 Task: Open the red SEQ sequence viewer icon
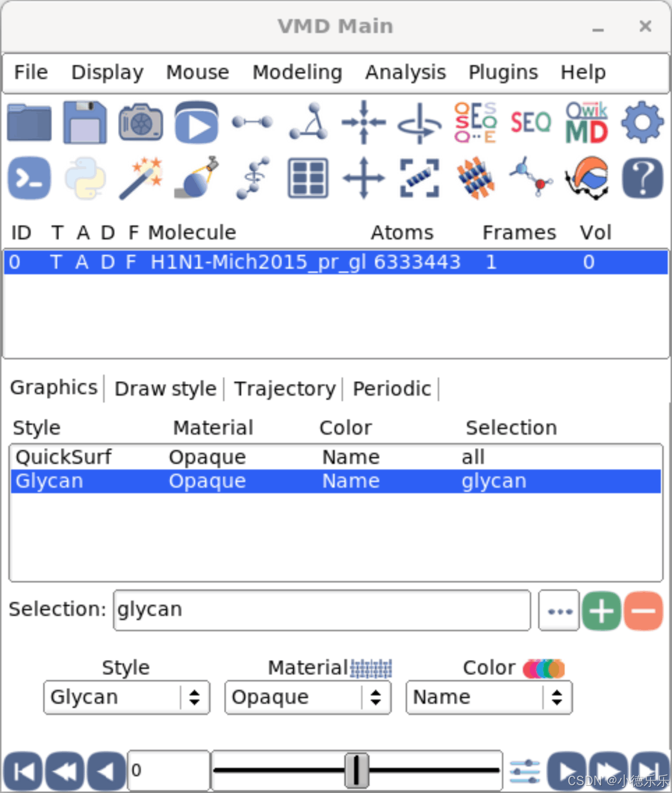(x=531, y=123)
